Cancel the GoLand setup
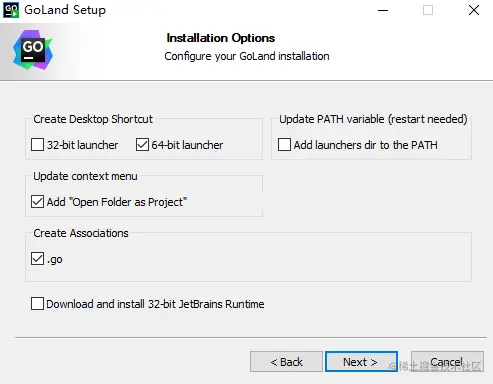The height and width of the screenshot is (384, 493). [447, 362]
